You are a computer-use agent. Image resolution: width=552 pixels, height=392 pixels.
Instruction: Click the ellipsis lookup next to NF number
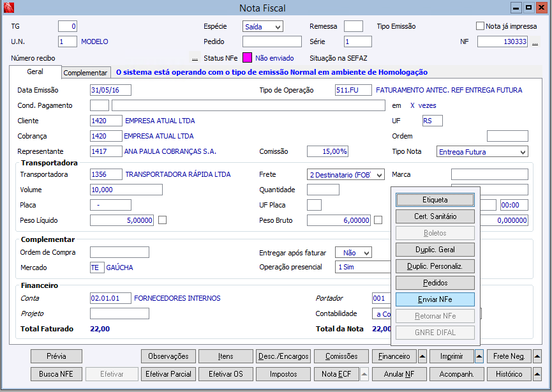pos(535,42)
